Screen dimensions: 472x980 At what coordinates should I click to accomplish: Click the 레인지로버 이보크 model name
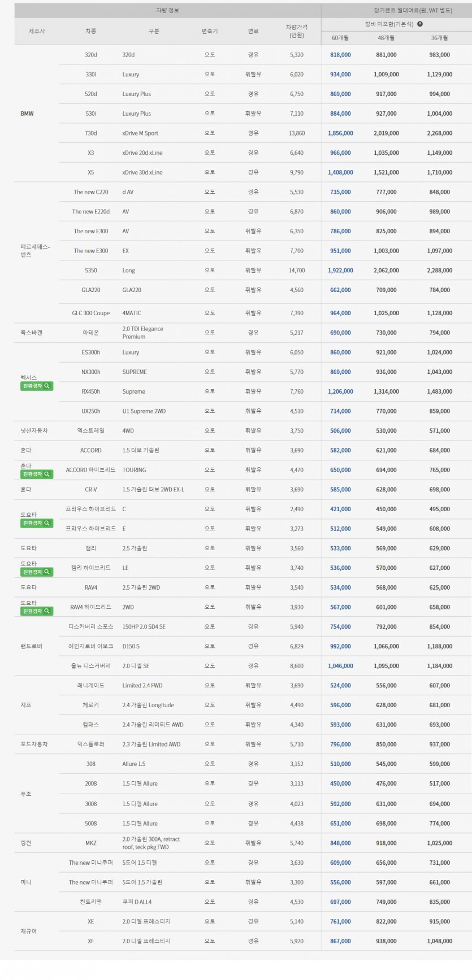90,646
